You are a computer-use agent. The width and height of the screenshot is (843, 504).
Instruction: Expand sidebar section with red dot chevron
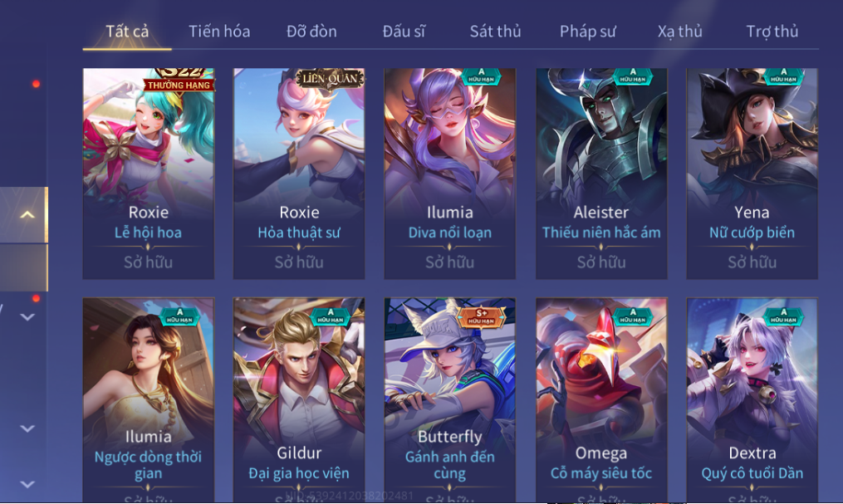27,317
